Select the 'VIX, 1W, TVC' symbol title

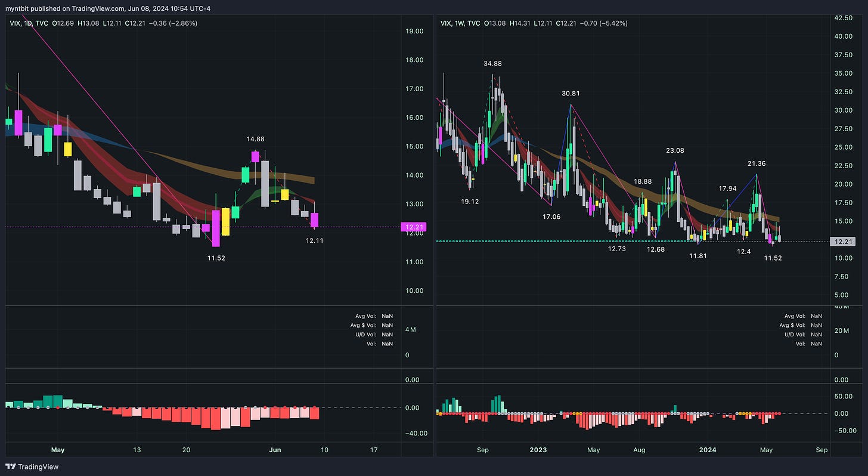coord(461,23)
